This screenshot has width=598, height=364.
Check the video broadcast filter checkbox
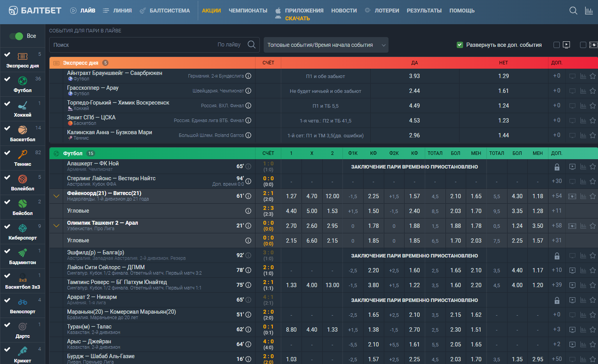click(x=557, y=45)
